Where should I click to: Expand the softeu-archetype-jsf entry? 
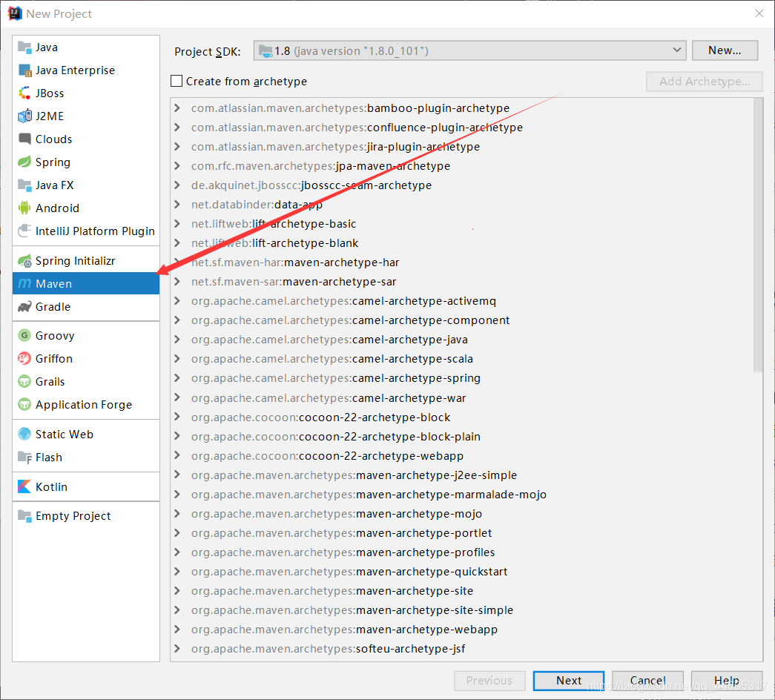click(x=177, y=649)
